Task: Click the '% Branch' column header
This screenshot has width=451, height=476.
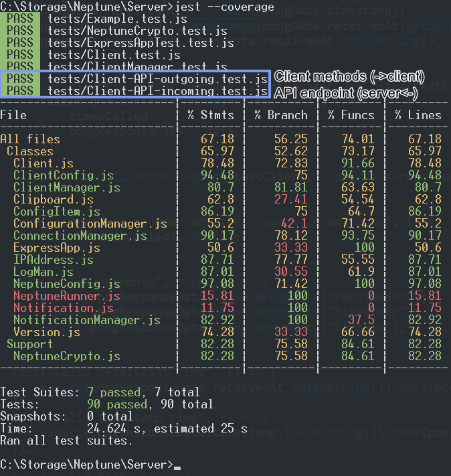Action: 281,115
